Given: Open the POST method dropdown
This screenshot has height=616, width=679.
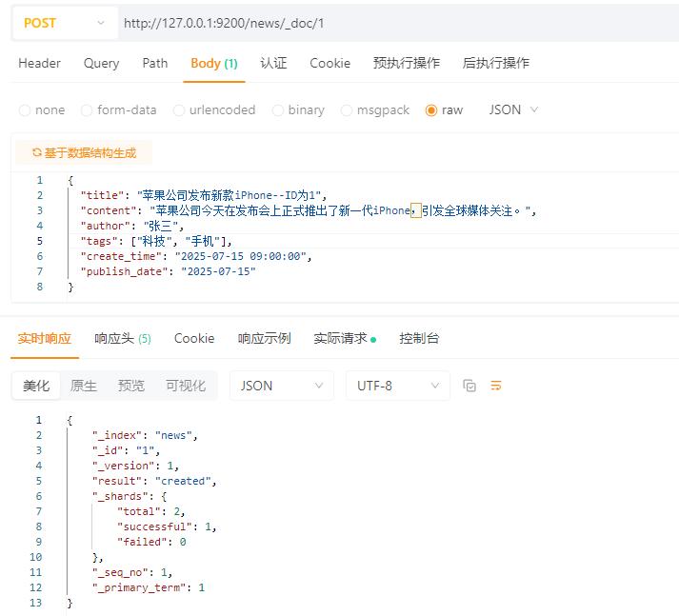Looking at the screenshot, I should 65,23.
